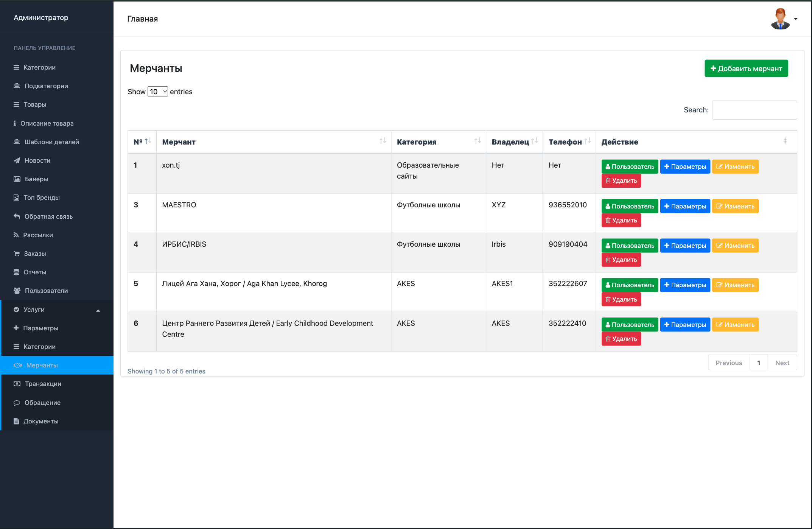This screenshot has height=529, width=812.
Task: Open Категории under Услуги submenu
Action: 58,347
